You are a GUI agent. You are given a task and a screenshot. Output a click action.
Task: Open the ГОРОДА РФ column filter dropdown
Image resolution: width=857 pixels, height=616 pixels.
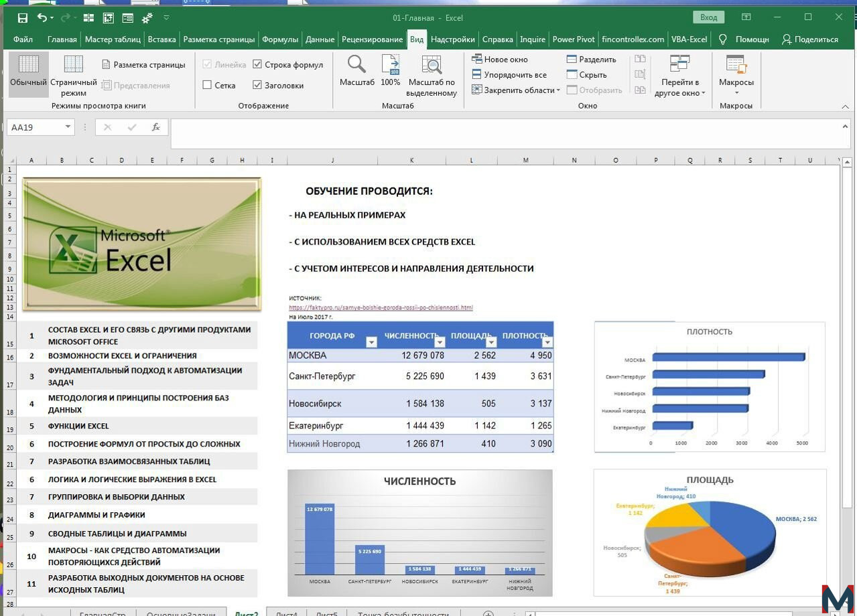tap(371, 342)
